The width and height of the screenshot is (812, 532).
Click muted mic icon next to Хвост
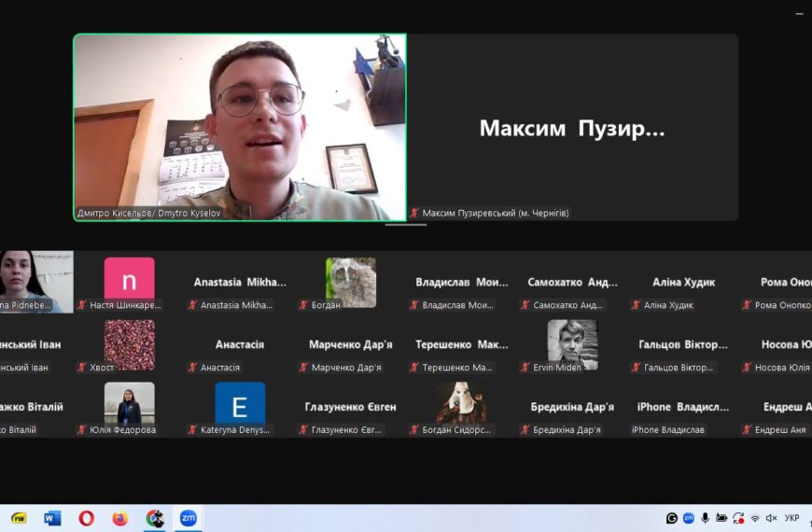click(x=82, y=368)
